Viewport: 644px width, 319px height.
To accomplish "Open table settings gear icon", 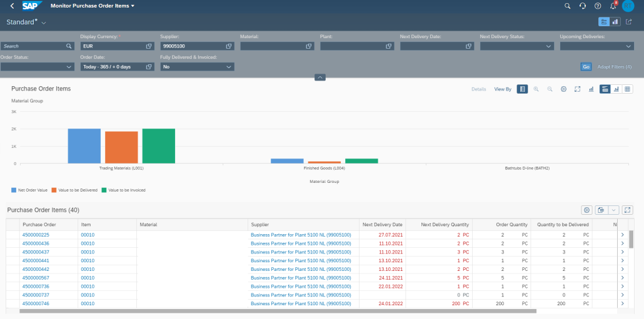I will pos(587,210).
